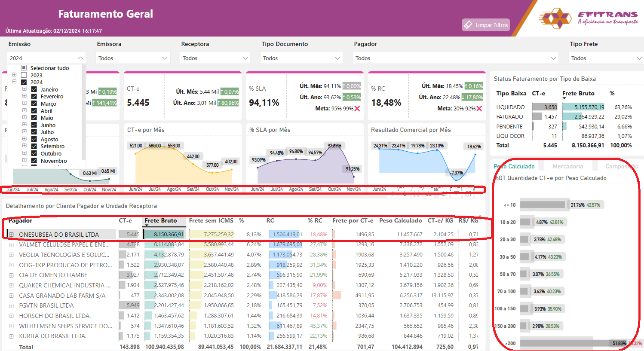Click the 97,69% point in SLA chart

(x=334, y=146)
